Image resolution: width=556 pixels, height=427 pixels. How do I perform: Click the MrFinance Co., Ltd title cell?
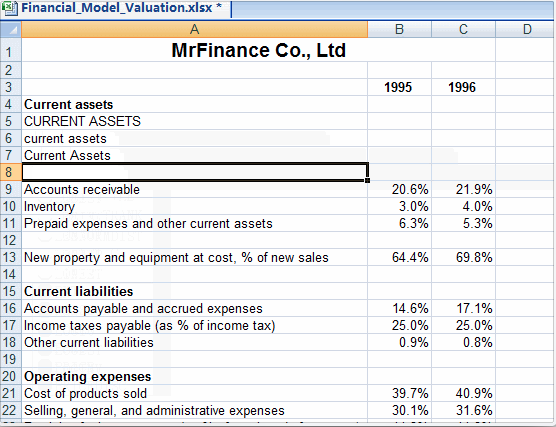click(x=258, y=50)
